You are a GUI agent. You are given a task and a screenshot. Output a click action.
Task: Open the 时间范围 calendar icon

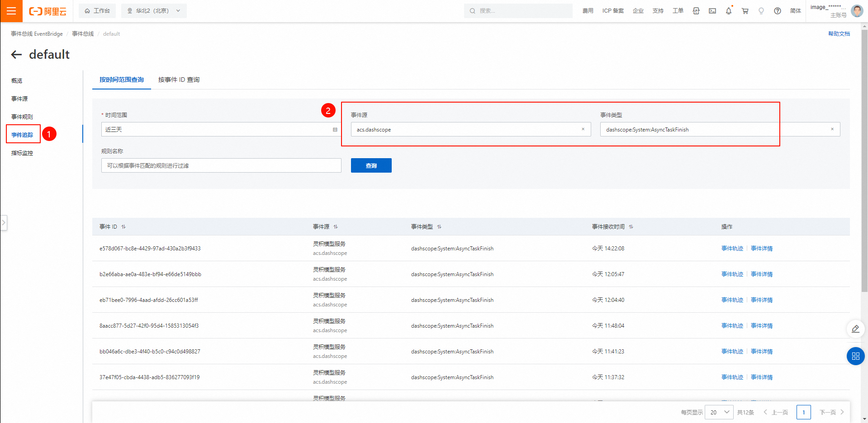[x=335, y=129]
